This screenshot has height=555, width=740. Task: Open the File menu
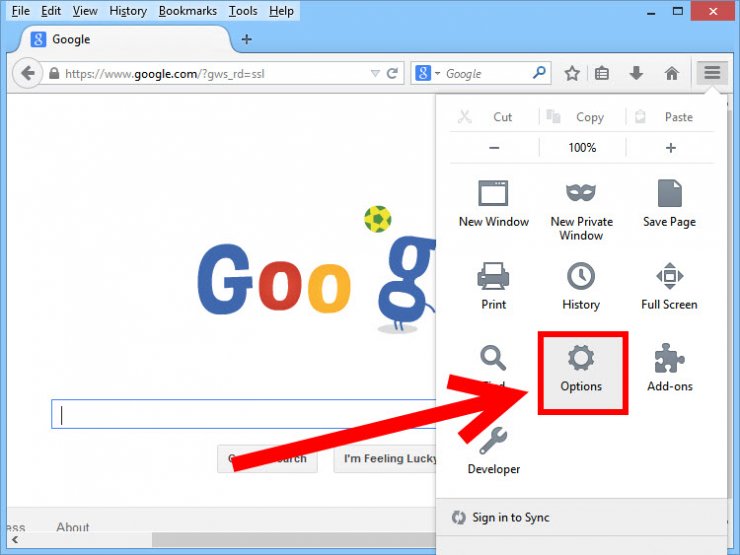click(20, 10)
